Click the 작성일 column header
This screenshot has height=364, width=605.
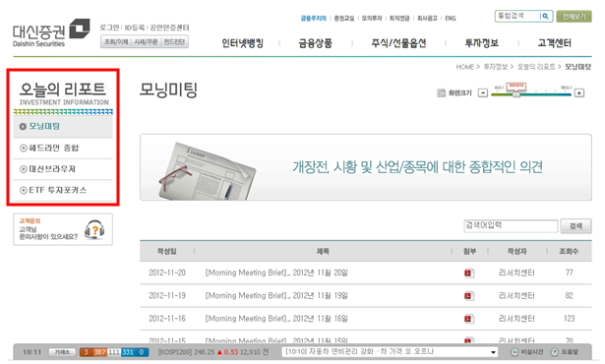pos(166,251)
